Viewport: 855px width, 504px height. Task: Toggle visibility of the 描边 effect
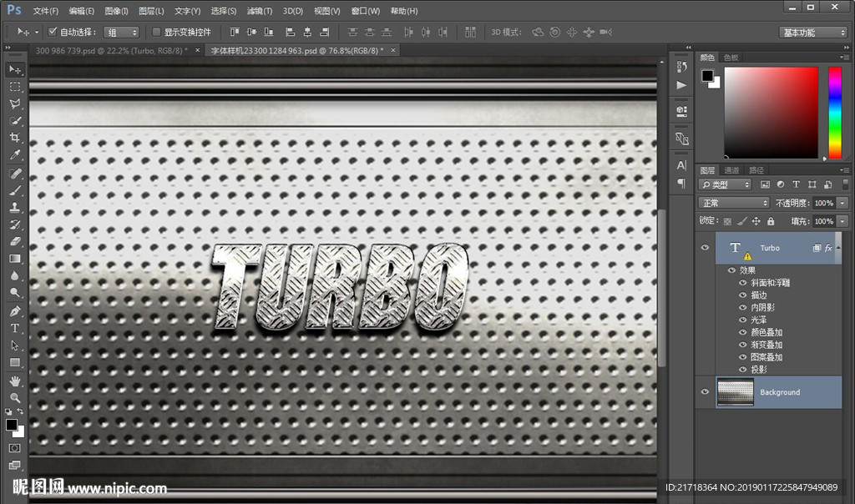click(742, 295)
